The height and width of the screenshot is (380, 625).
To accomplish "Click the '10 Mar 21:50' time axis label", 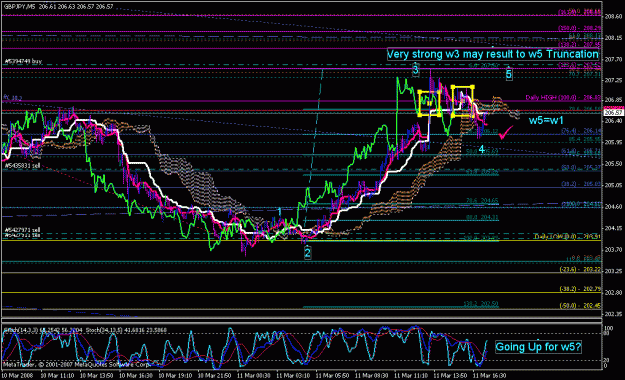I will tap(214, 376).
